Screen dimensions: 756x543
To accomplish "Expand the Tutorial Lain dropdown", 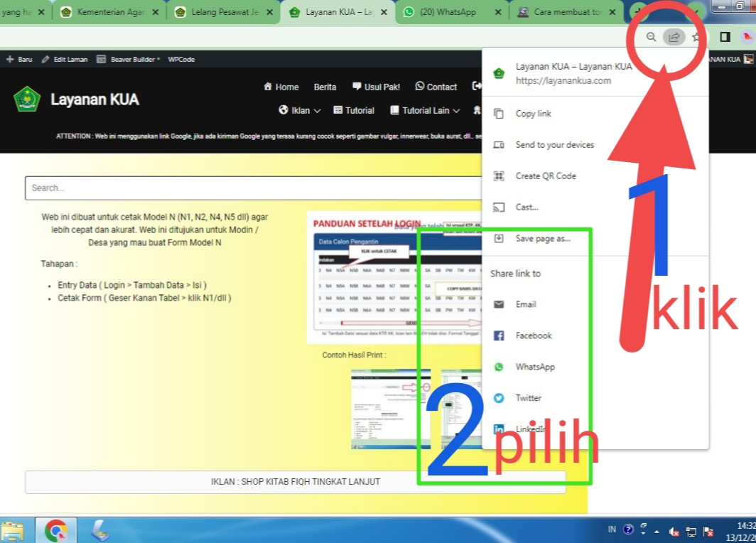I will click(x=425, y=110).
